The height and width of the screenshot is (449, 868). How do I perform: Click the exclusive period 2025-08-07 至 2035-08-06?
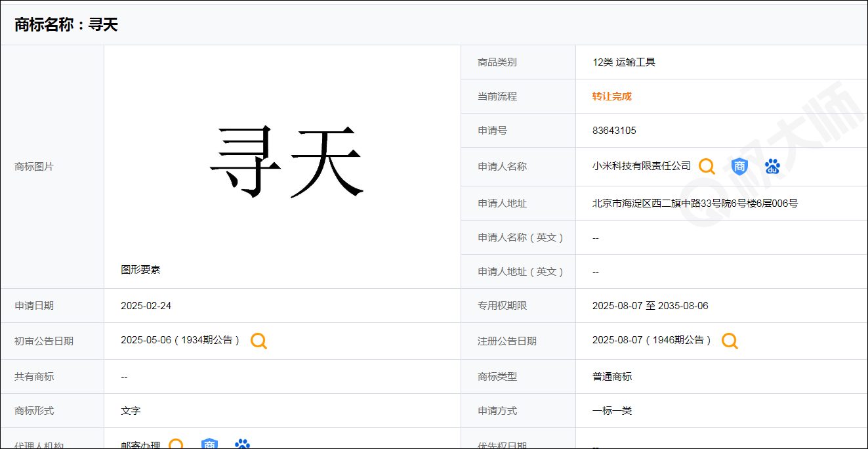tap(650, 306)
